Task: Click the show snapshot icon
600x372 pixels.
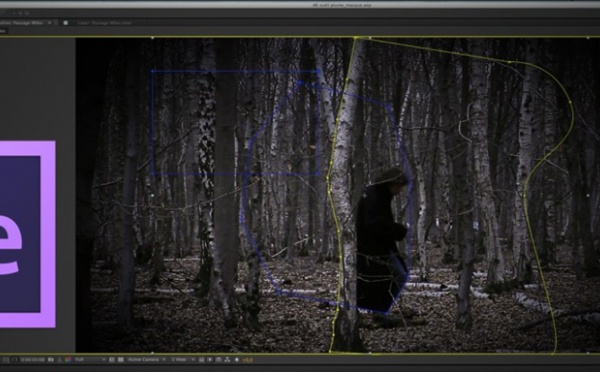Action: tap(60, 360)
